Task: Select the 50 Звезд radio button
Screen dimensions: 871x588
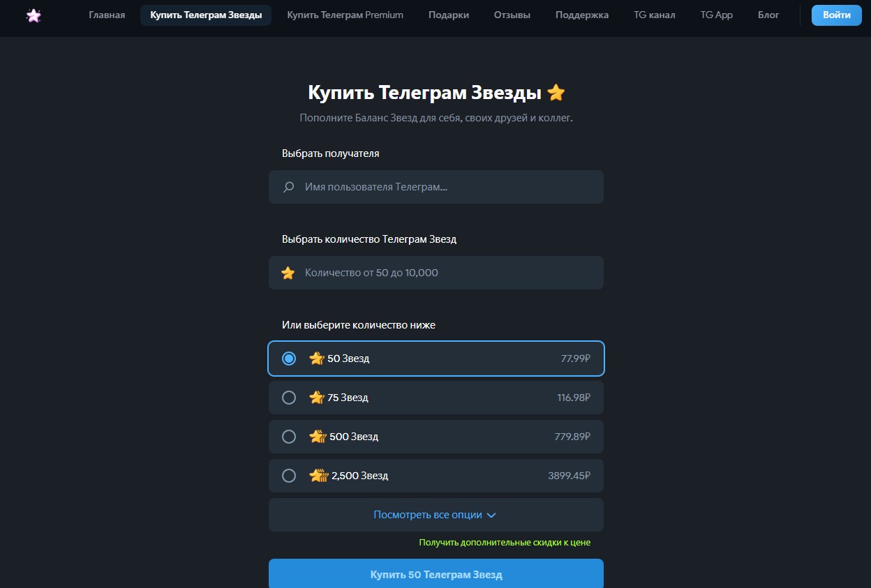Action: pyautogui.click(x=289, y=359)
